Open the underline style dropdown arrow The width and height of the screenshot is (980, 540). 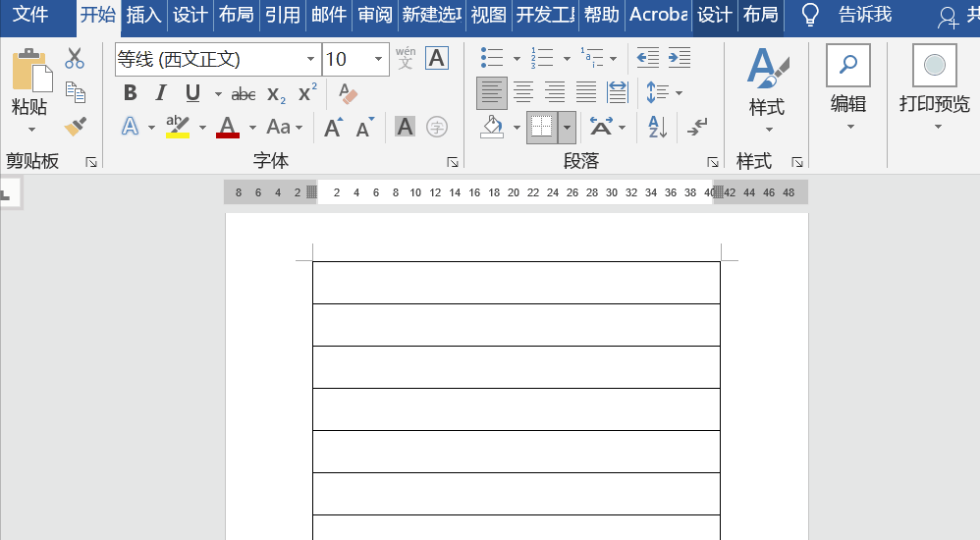[218, 93]
